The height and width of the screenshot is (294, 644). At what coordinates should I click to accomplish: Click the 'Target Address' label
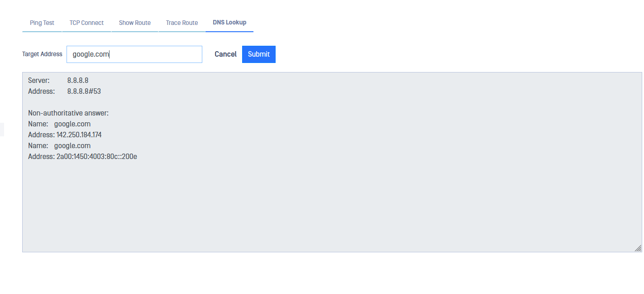(x=42, y=54)
